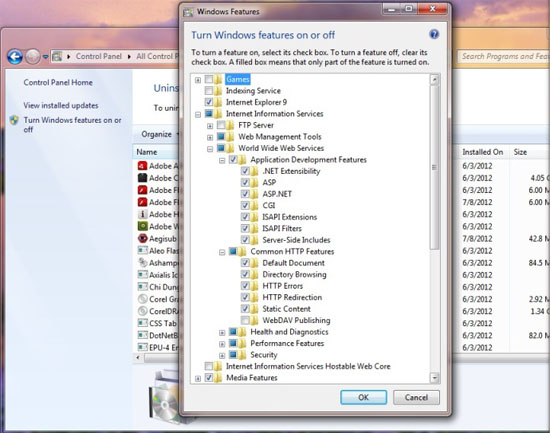Select the Server-Side Includes tree item
Image resolution: width=550 pixels, height=433 pixels.
(x=296, y=240)
